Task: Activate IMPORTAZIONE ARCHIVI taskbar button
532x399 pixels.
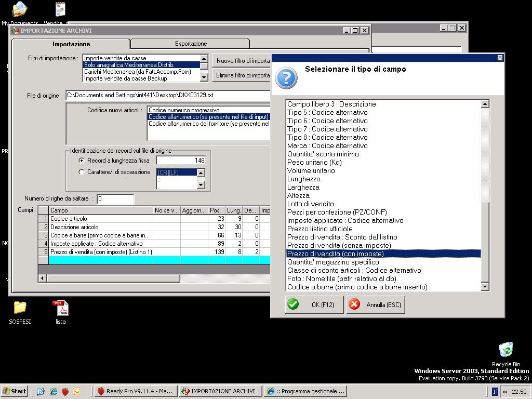Action: coord(220,392)
